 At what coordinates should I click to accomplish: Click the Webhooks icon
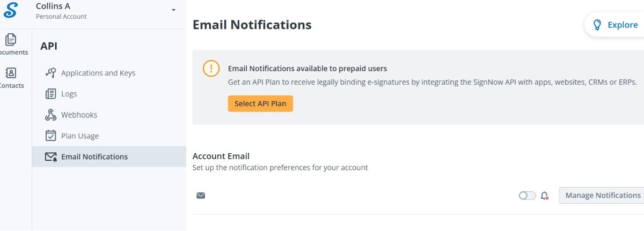[x=51, y=115]
